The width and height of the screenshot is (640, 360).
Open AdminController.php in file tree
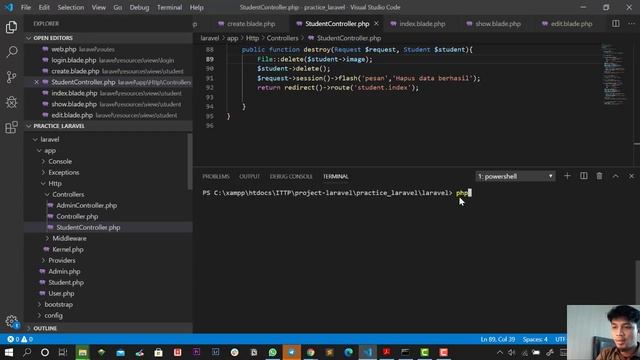(87, 206)
